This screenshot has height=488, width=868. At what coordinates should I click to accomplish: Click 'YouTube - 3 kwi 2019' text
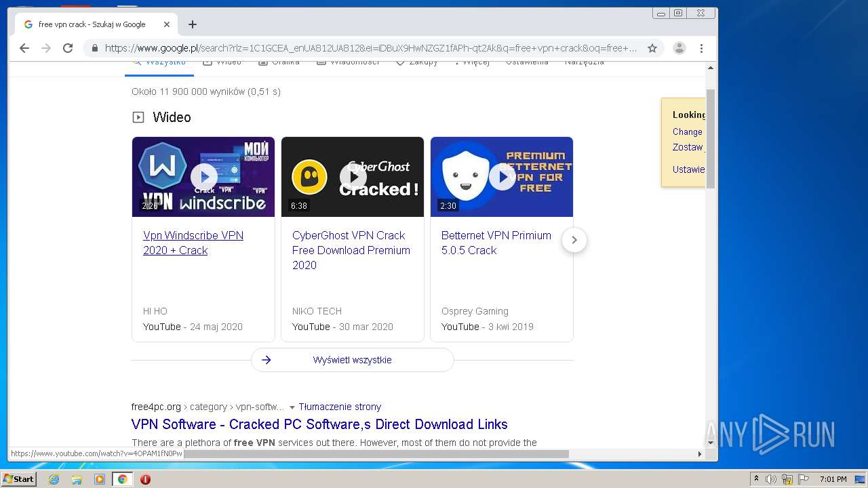pos(488,327)
